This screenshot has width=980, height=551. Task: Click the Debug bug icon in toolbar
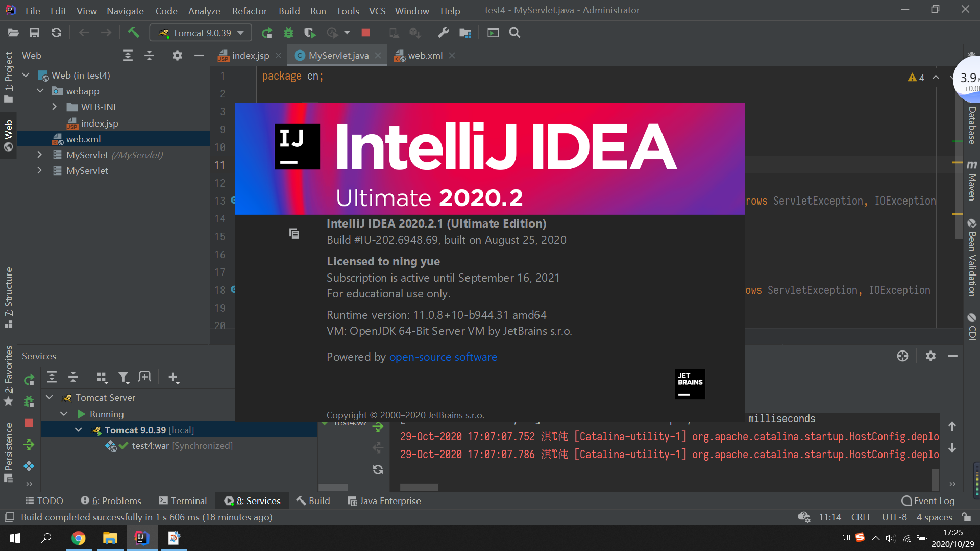288,33
